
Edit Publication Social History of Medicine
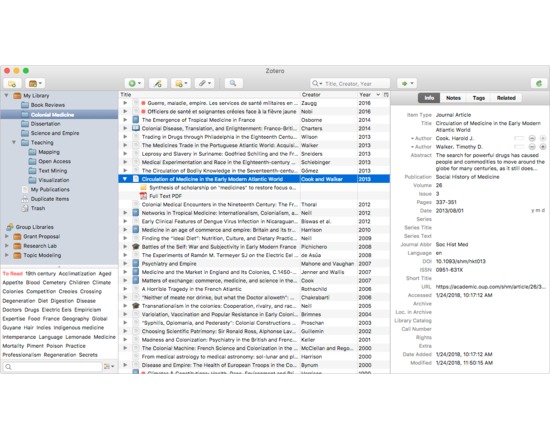pyautogui.click(x=467, y=177)
